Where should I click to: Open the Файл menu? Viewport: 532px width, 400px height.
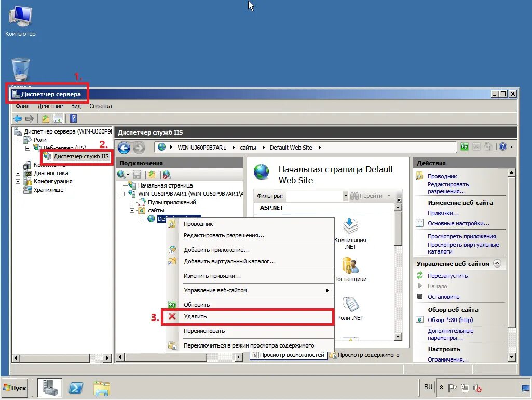click(x=22, y=106)
